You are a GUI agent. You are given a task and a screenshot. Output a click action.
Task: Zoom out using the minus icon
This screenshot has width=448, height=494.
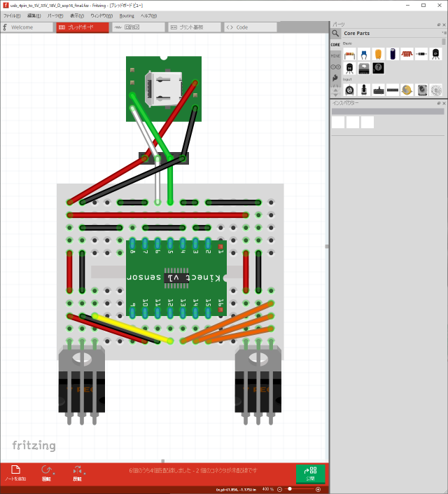pyautogui.click(x=279, y=489)
